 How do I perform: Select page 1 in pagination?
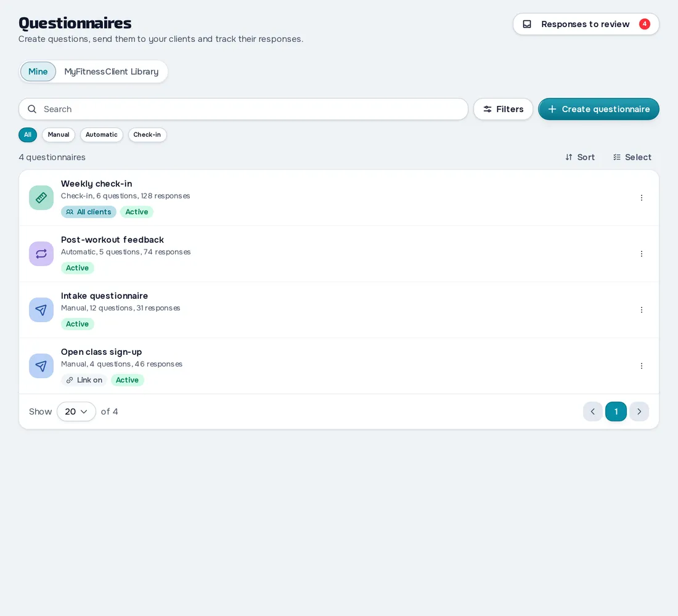tap(616, 411)
